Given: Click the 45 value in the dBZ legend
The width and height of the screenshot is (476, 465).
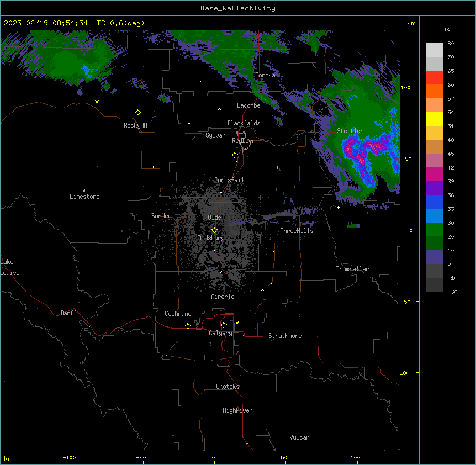Looking at the screenshot, I should [451, 154].
